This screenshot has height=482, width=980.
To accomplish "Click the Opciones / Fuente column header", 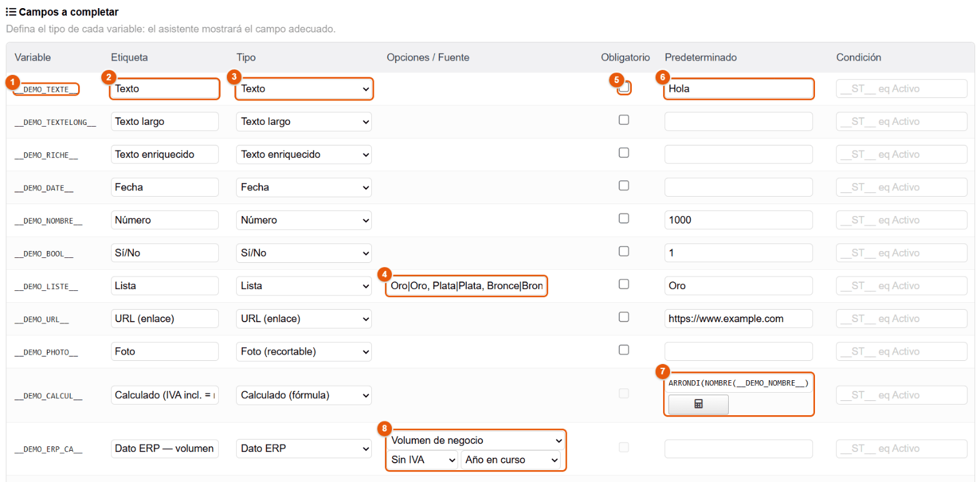I will click(428, 57).
